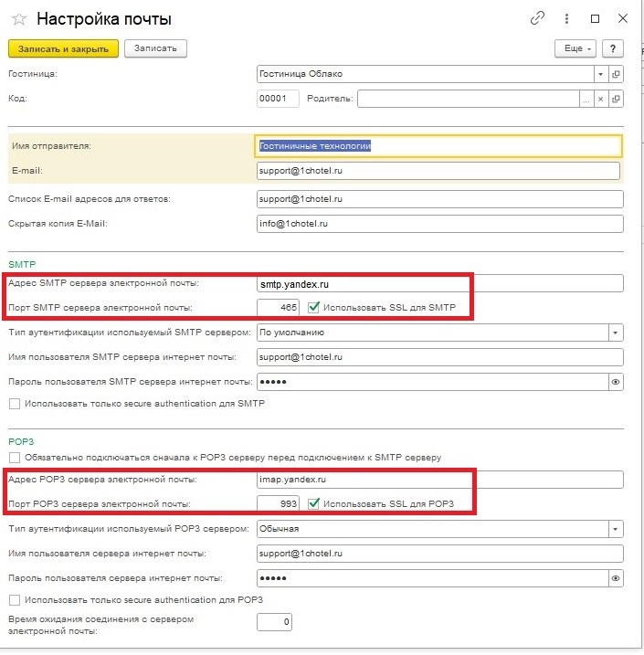Open the Еще dropdown menu
This screenshot has width=644, height=655.
(575, 48)
